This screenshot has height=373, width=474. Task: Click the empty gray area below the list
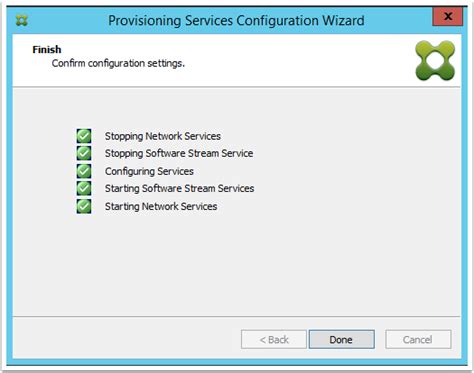(236, 267)
